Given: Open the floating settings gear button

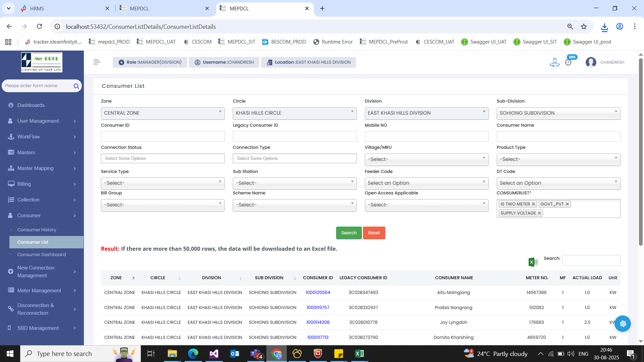Looking at the screenshot, I should (623, 323).
